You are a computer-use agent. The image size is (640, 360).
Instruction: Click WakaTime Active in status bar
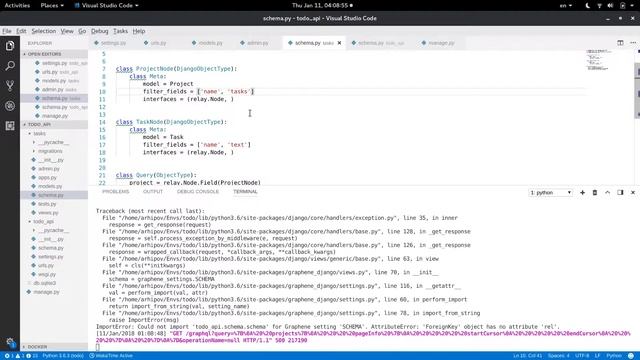(x=111, y=356)
